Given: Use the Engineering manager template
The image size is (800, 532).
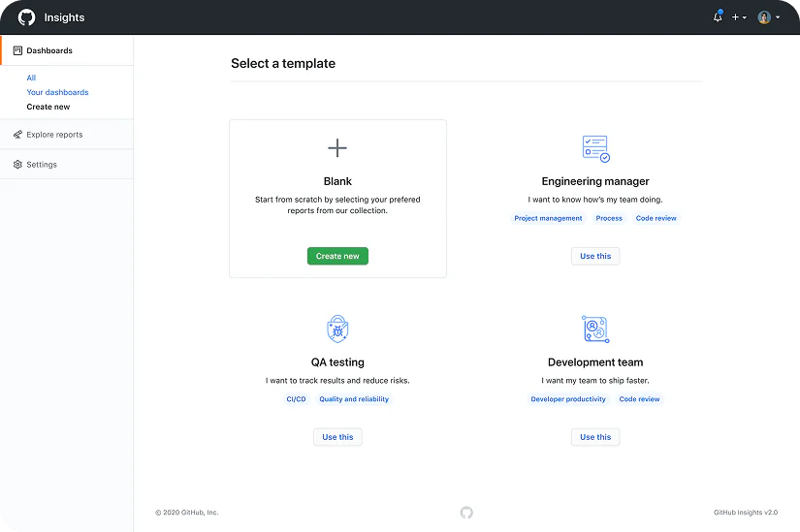Looking at the screenshot, I should (595, 256).
